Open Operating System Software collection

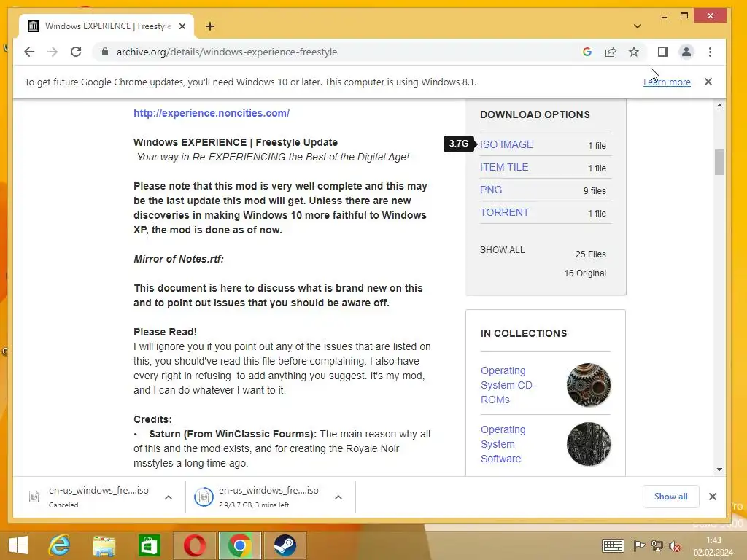tap(503, 444)
